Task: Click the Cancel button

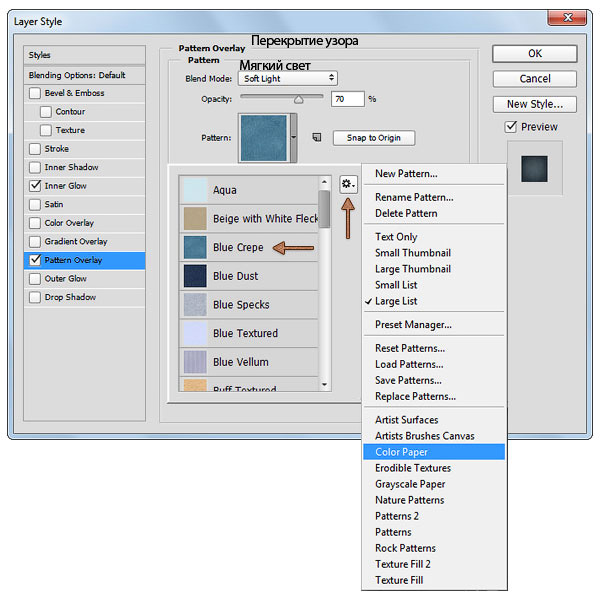Action: tap(535, 79)
